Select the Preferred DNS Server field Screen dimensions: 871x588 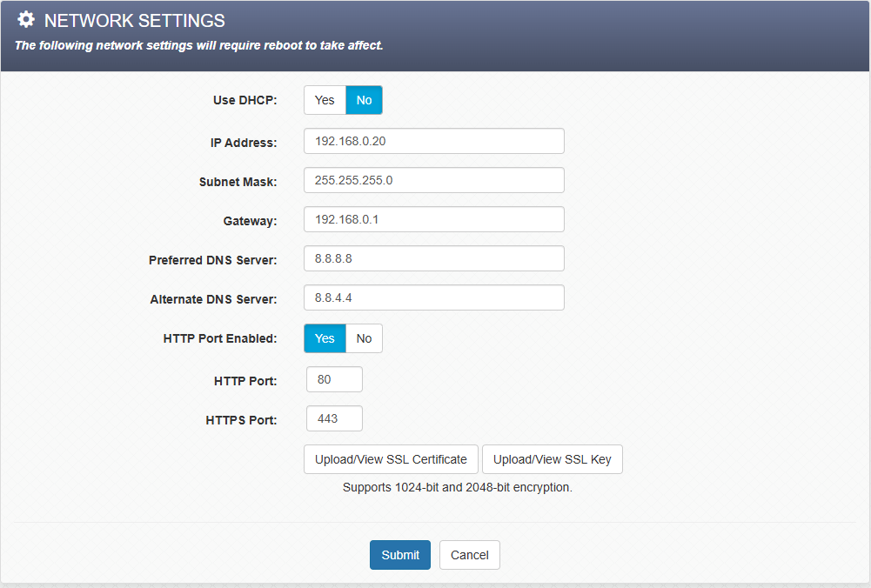tap(433, 258)
